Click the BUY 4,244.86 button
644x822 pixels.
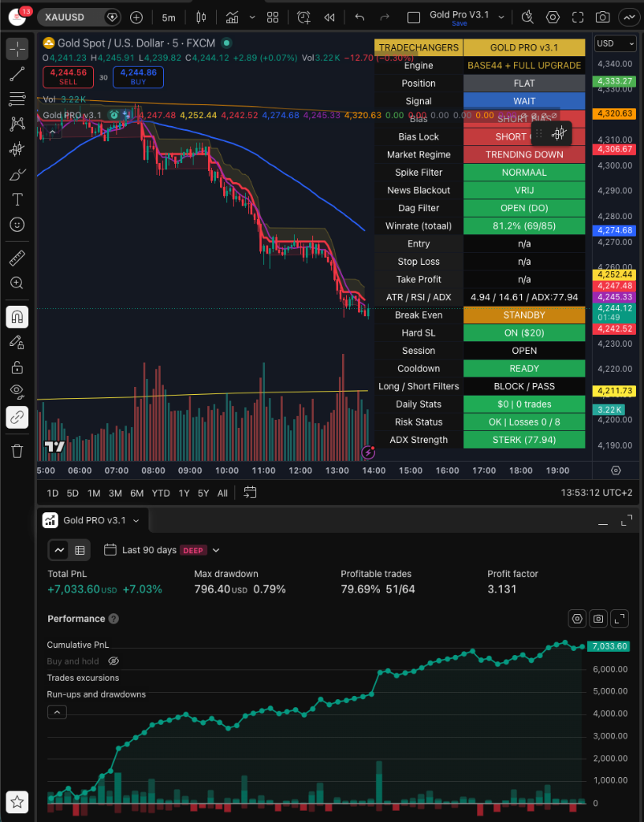[138, 77]
